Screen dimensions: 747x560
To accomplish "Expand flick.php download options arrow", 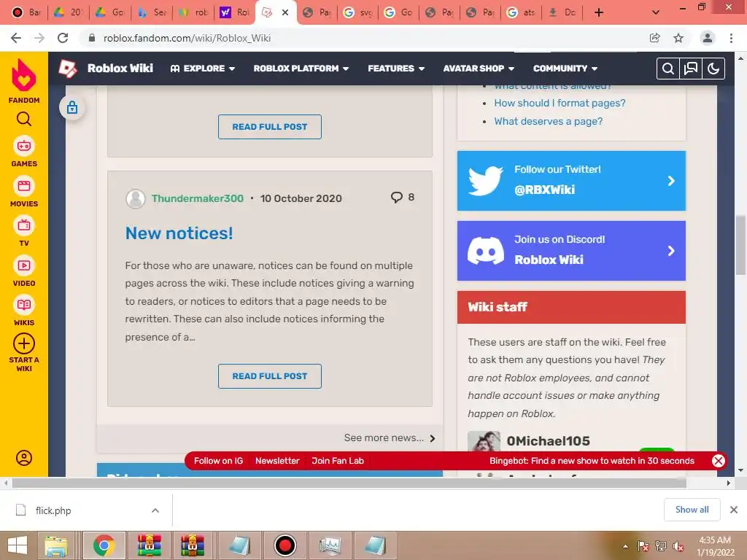I will (155, 510).
